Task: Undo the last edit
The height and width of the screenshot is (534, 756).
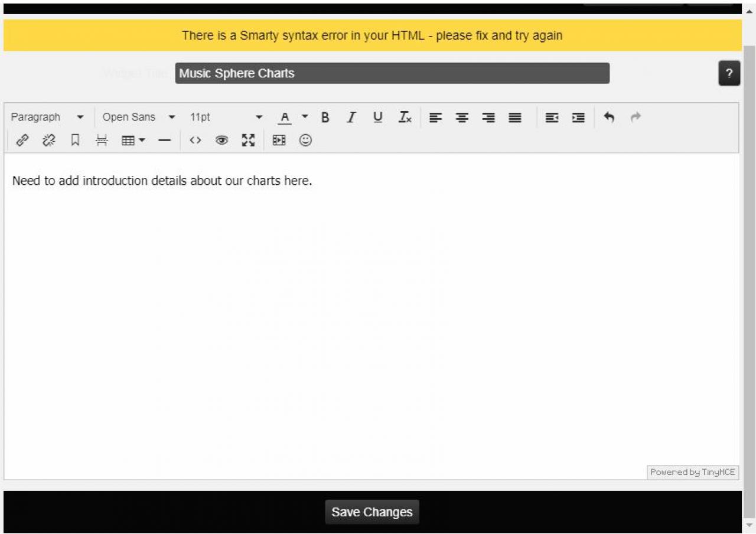Action: [x=609, y=118]
